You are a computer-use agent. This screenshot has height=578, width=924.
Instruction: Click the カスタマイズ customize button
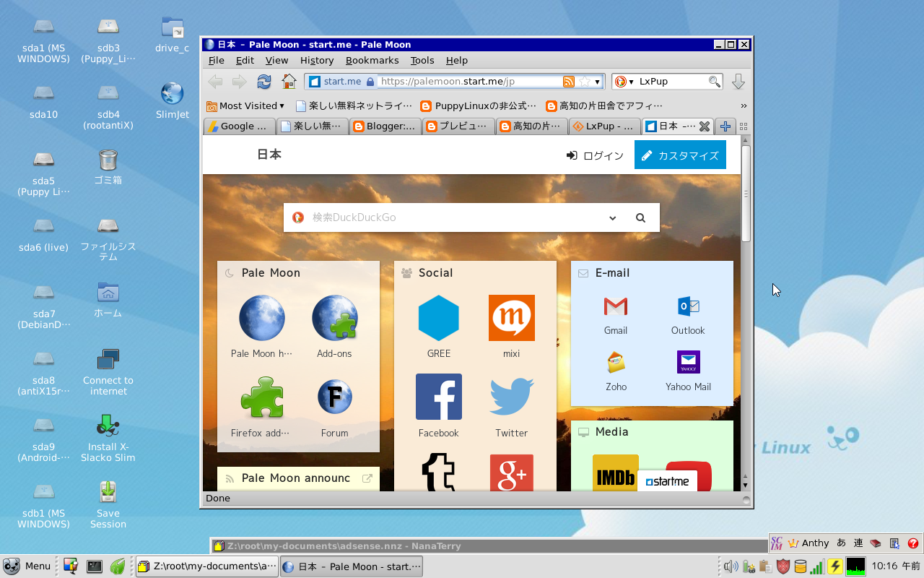680,155
